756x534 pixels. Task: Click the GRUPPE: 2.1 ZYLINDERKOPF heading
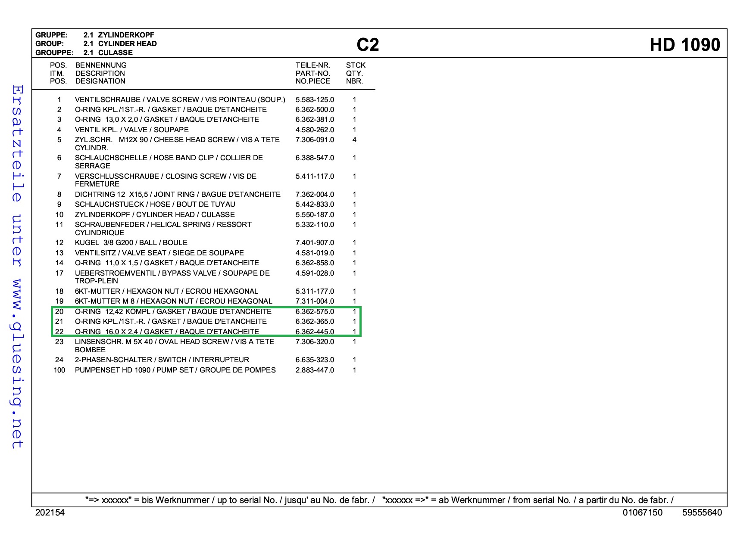point(95,35)
